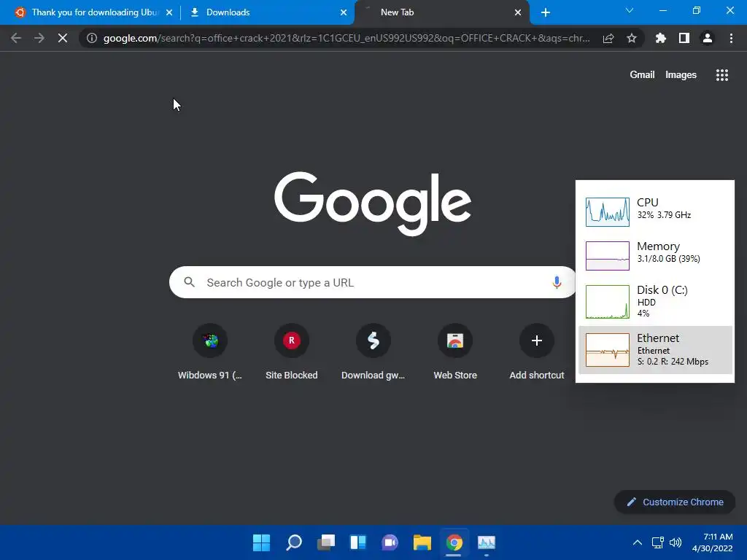The height and width of the screenshot is (560, 747).
Task: Show hidden system tray icons
Action: coord(637,542)
